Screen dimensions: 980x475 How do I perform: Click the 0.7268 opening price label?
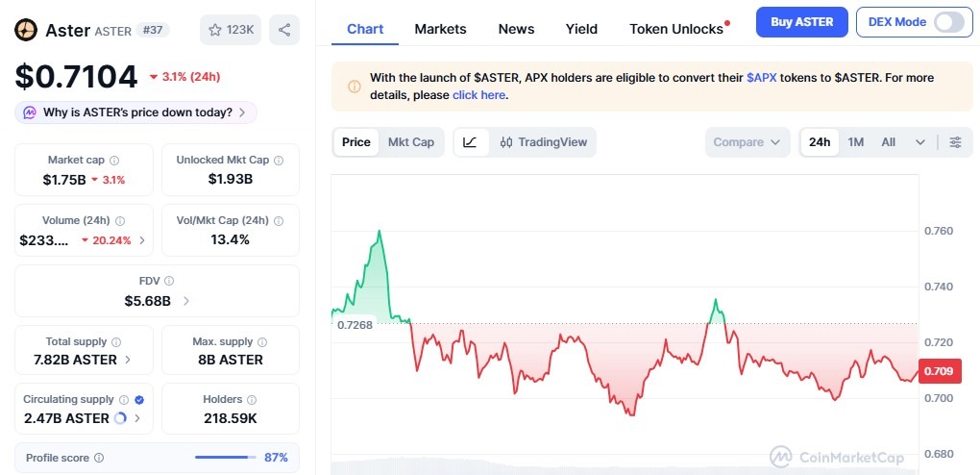[x=355, y=325]
